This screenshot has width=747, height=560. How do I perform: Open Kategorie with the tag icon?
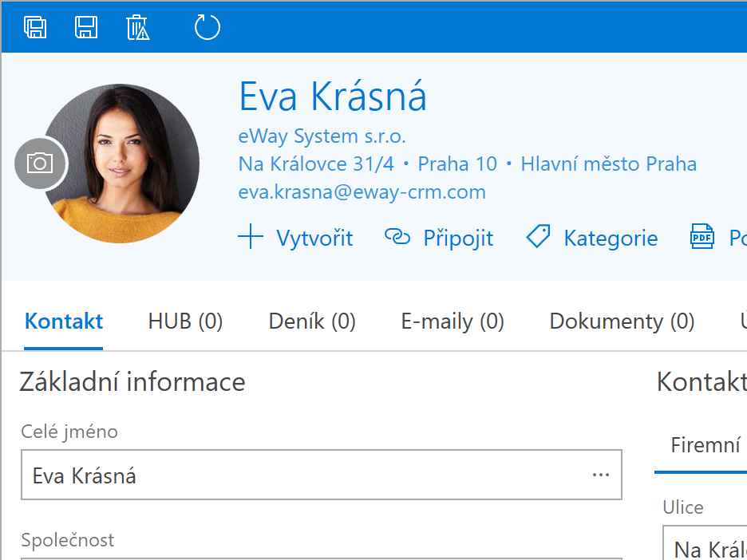(x=592, y=238)
